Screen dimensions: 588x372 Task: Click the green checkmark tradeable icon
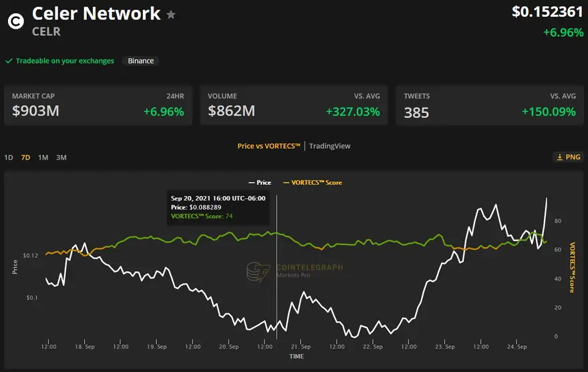pos(9,61)
